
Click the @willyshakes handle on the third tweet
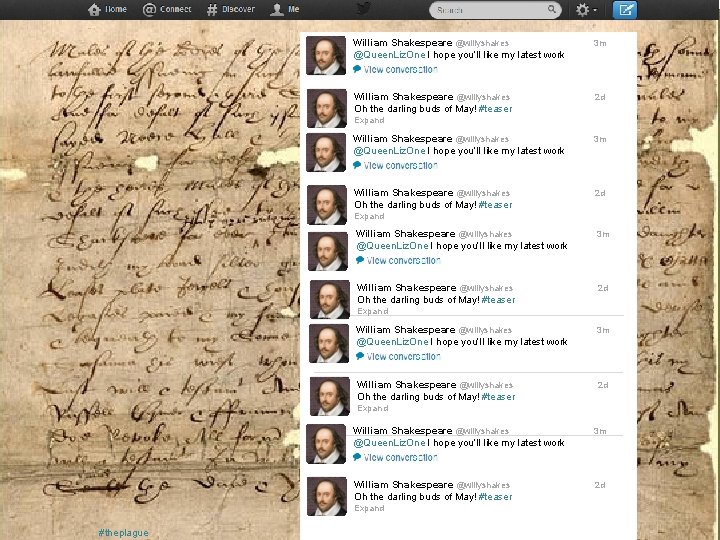[482, 139]
